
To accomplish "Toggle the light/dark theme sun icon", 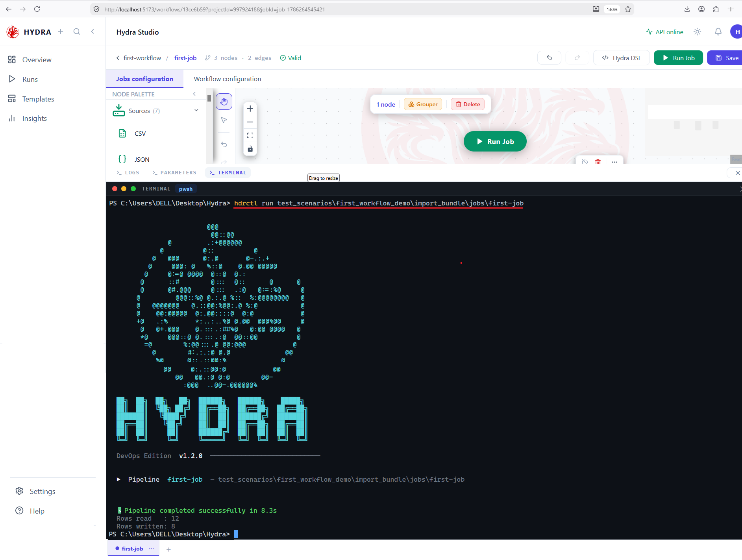I will (x=697, y=32).
